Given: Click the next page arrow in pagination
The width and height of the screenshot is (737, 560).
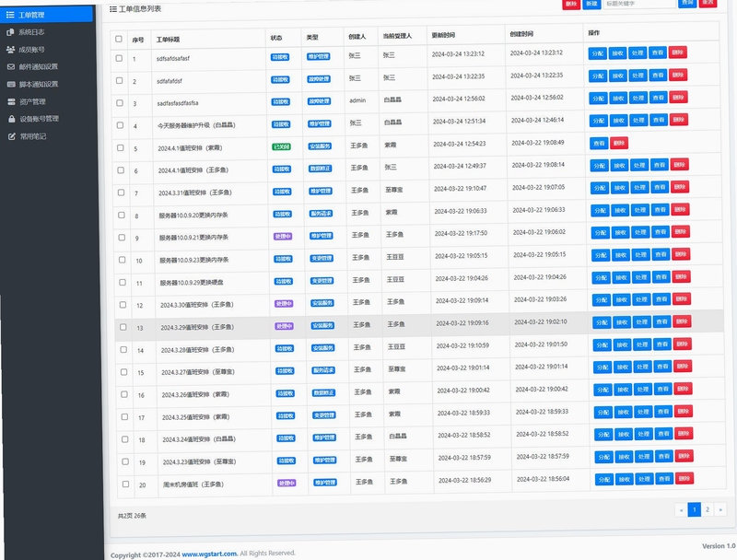Looking at the screenshot, I should 720,509.
